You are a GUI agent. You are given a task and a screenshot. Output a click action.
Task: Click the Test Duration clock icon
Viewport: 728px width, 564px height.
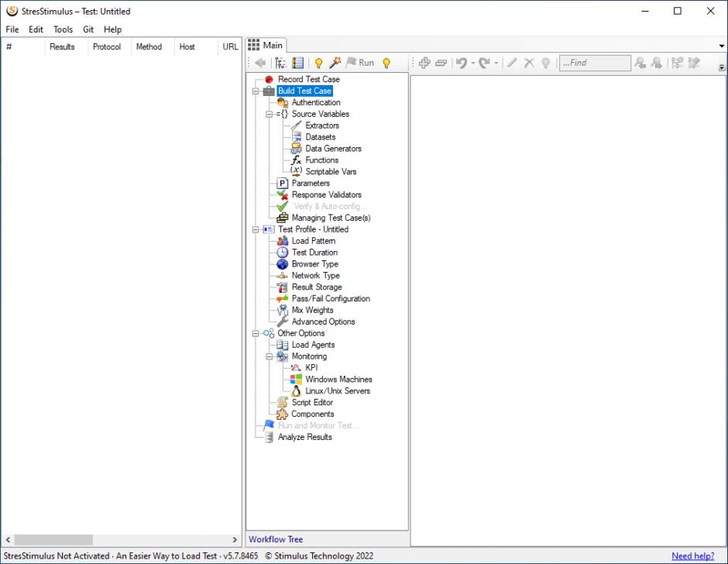(282, 253)
